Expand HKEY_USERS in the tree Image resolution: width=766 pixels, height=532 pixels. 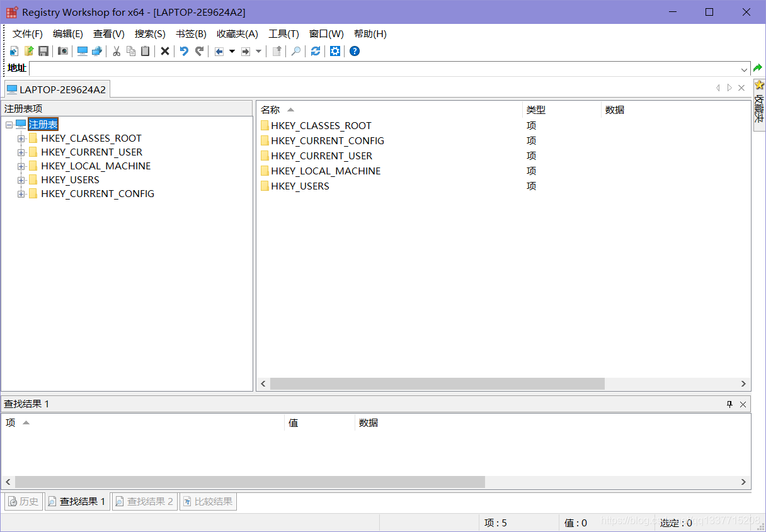(21, 180)
